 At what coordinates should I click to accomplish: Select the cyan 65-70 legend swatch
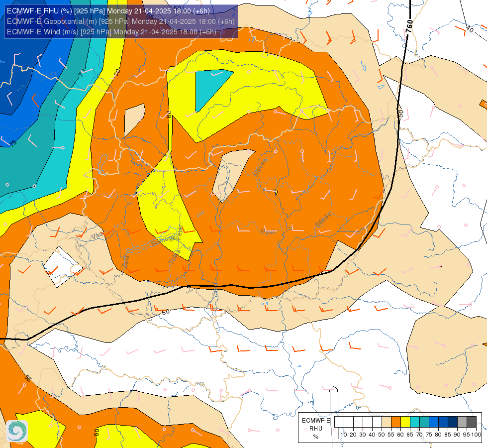(415, 422)
